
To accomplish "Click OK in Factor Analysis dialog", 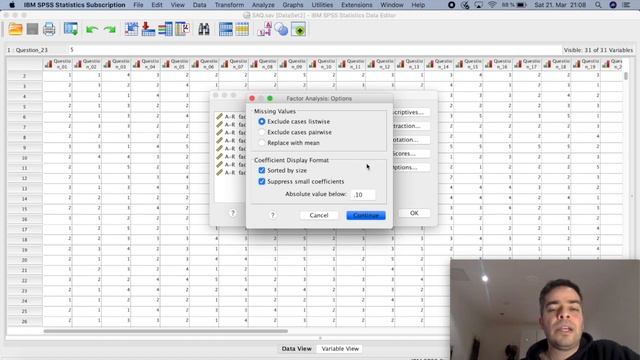I will tap(414, 213).
